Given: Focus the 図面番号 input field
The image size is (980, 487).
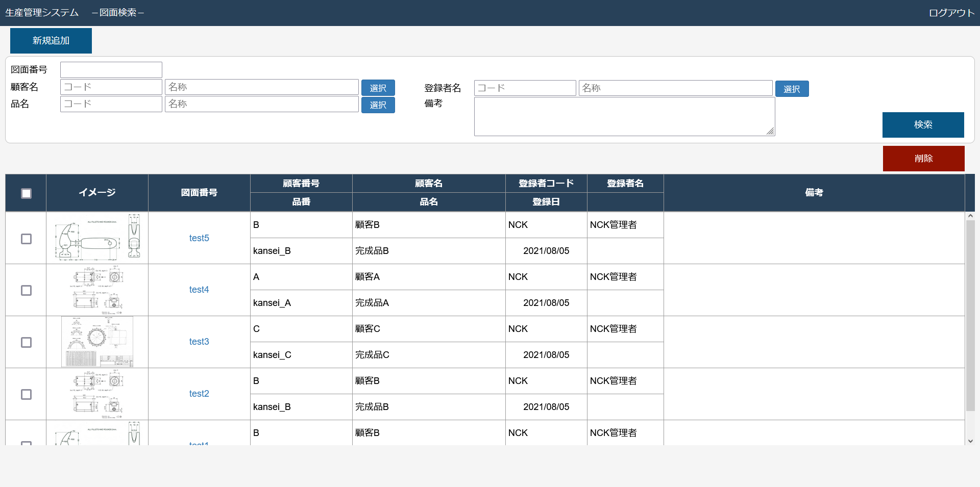Looking at the screenshot, I should coord(111,70).
